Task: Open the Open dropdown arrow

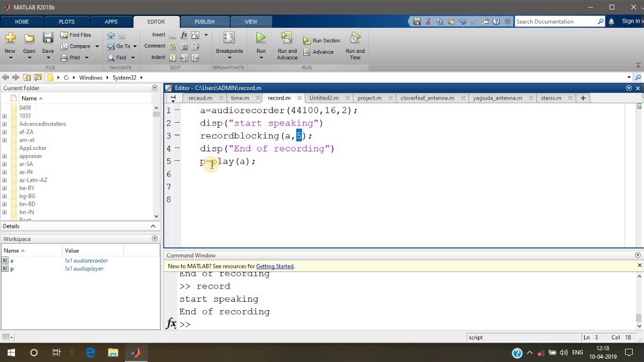Action: coord(29,58)
